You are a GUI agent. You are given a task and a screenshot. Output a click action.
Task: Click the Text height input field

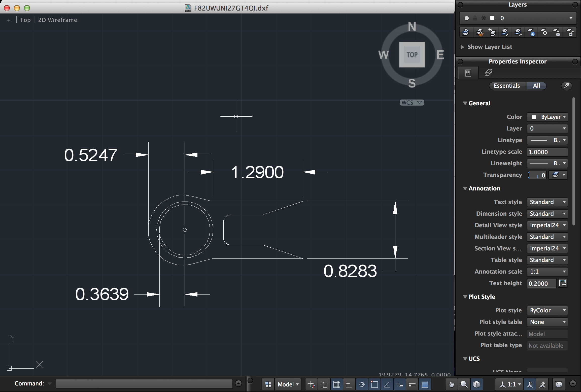(x=541, y=283)
